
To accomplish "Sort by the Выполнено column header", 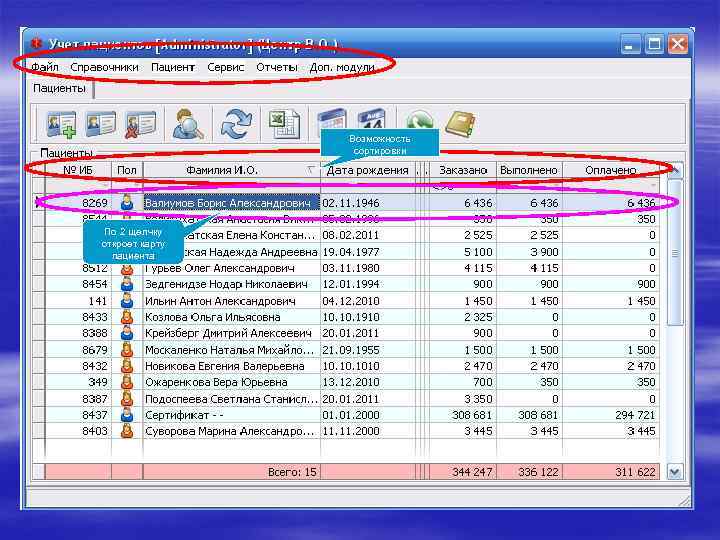I will (x=529, y=170).
